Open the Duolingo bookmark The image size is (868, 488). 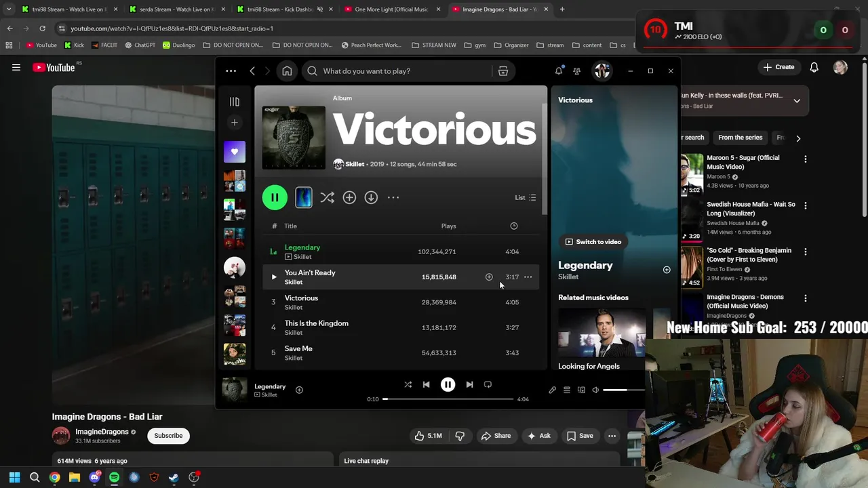[178, 45]
